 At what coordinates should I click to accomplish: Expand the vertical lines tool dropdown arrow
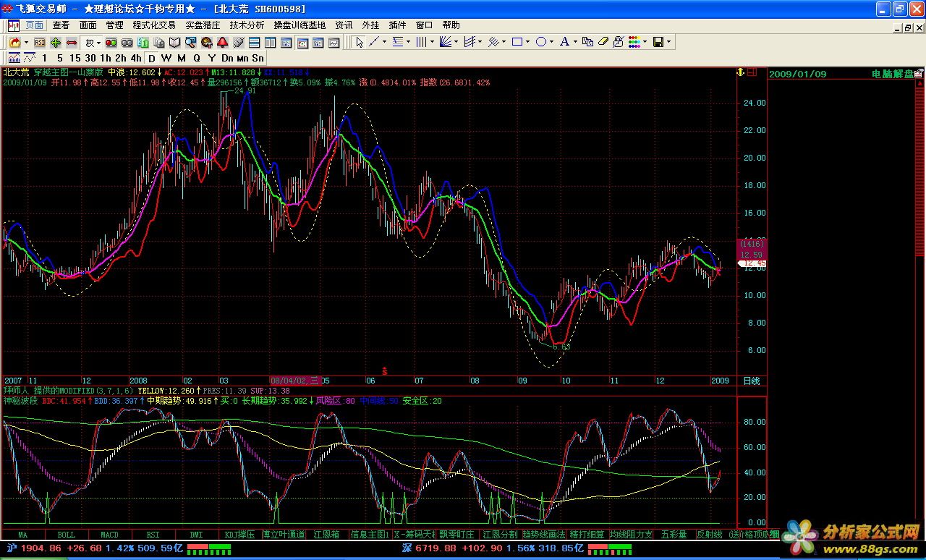[432, 42]
